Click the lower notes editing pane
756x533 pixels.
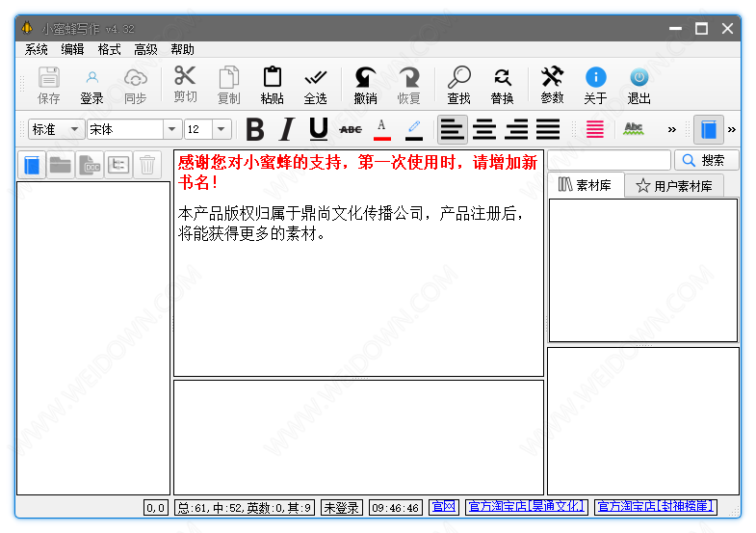(x=358, y=437)
